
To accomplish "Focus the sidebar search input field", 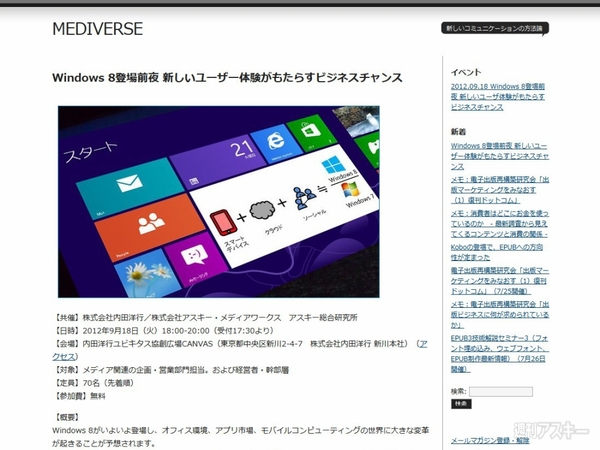I will coord(501,391).
